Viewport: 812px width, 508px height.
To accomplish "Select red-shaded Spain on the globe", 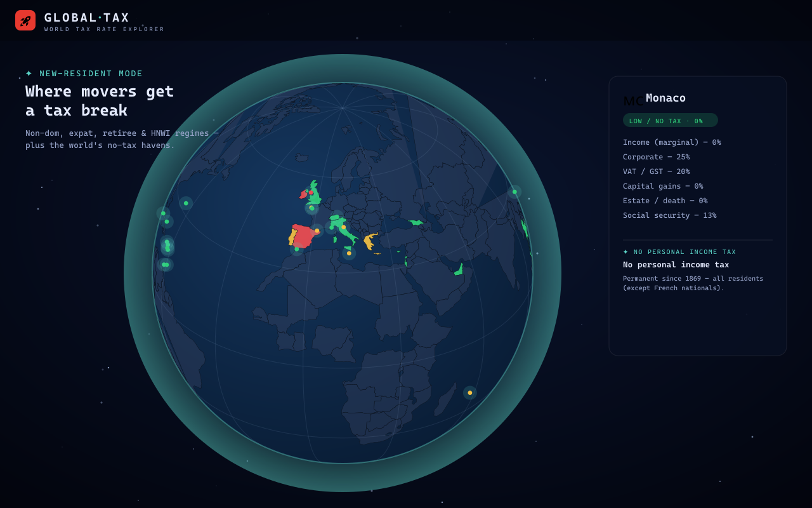I will click(303, 236).
